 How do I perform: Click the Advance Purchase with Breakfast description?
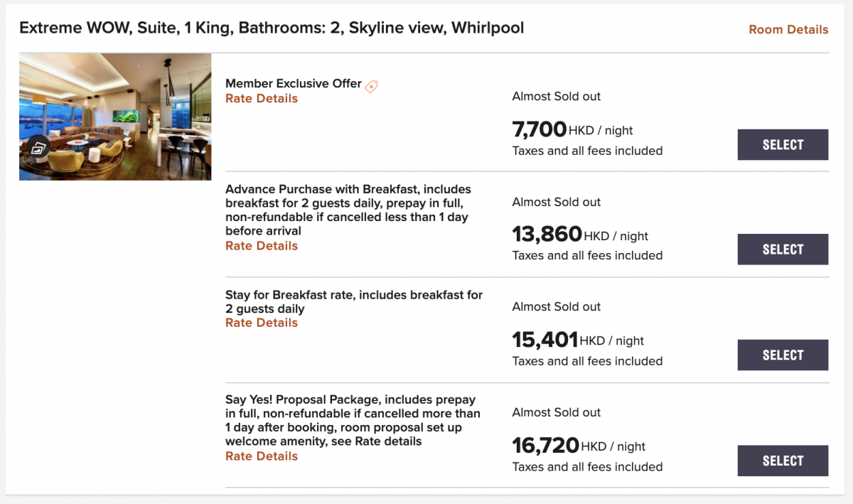pyautogui.click(x=348, y=210)
